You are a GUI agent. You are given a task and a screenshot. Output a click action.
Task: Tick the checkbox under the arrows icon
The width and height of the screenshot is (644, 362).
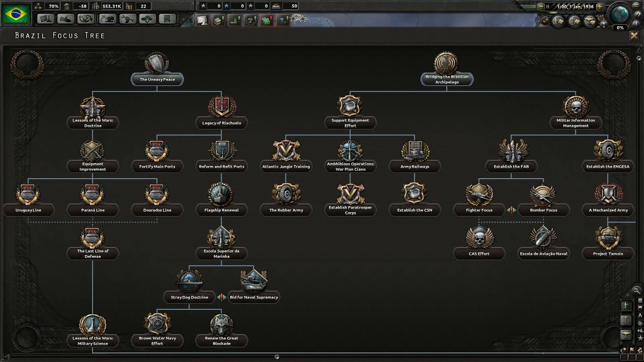click(x=640, y=357)
